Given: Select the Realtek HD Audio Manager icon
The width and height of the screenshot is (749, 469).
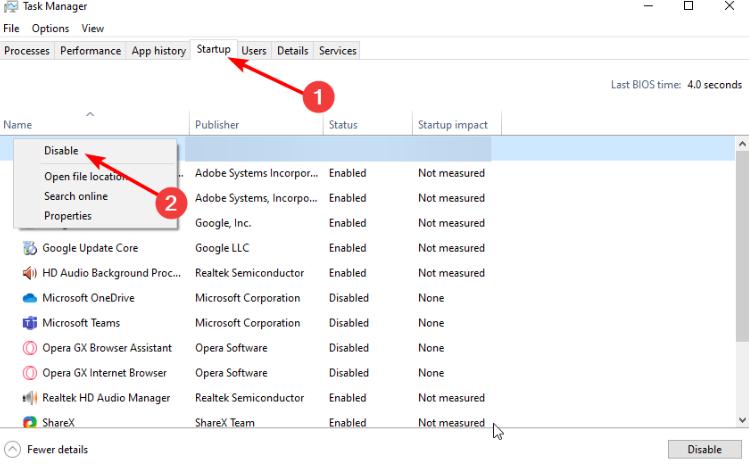Looking at the screenshot, I should tap(29, 398).
